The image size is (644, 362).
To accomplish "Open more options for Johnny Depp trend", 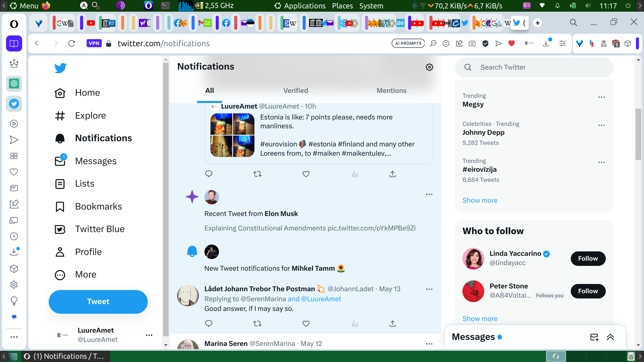I will 601,125.
